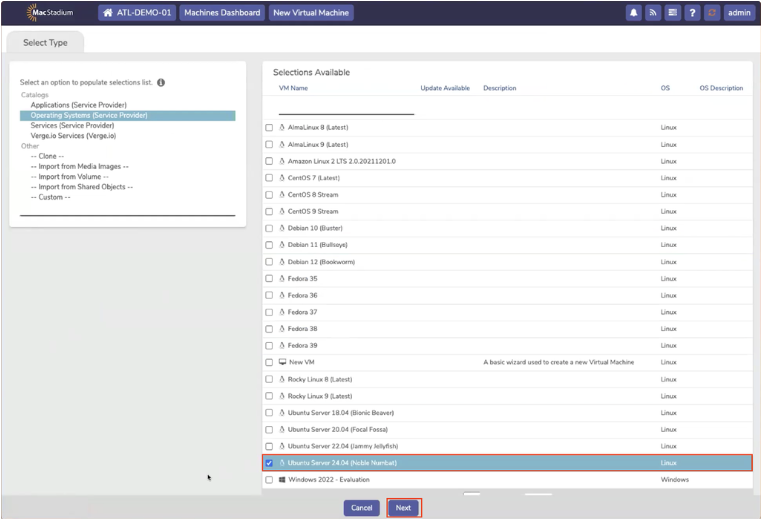Sort the list by VM Name column
This screenshot has height=519, width=763.
pos(293,88)
